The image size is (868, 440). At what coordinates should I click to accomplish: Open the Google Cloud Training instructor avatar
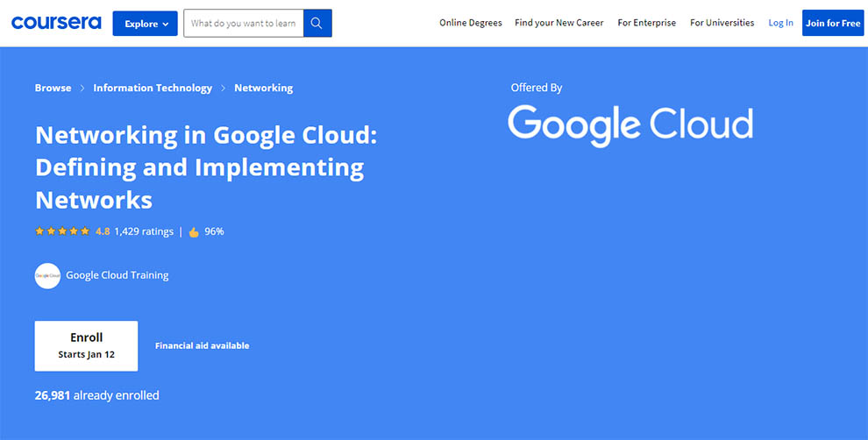pos(47,275)
